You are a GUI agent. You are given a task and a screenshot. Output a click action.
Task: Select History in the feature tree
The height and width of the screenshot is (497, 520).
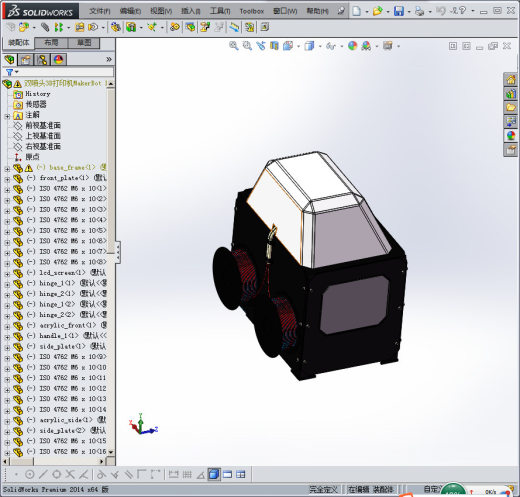(x=38, y=94)
